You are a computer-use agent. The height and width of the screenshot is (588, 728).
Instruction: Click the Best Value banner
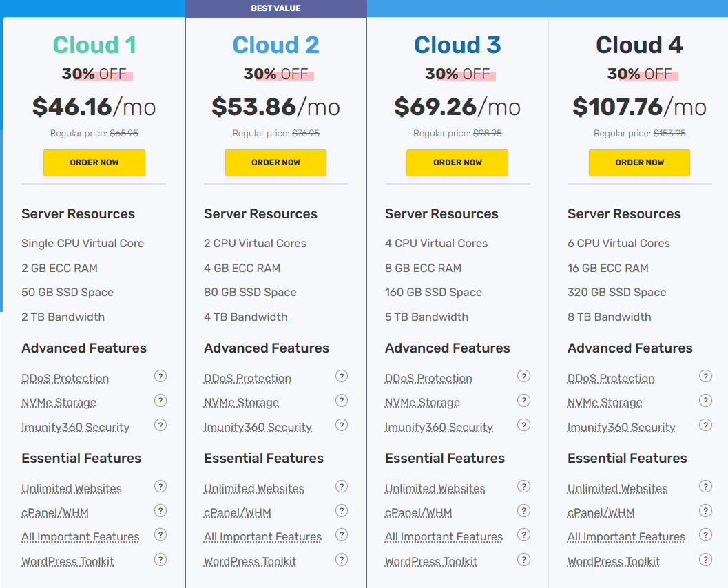(x=275, y=8)
